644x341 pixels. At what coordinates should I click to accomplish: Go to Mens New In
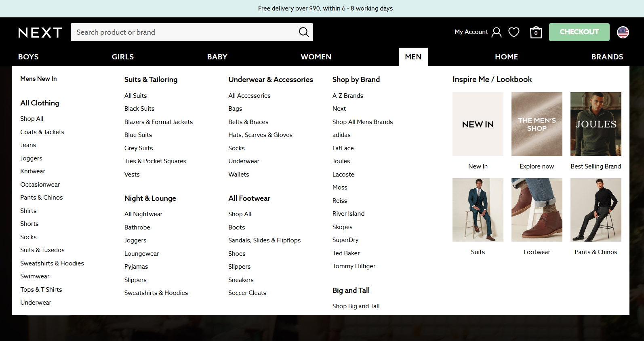click(38, 79)
